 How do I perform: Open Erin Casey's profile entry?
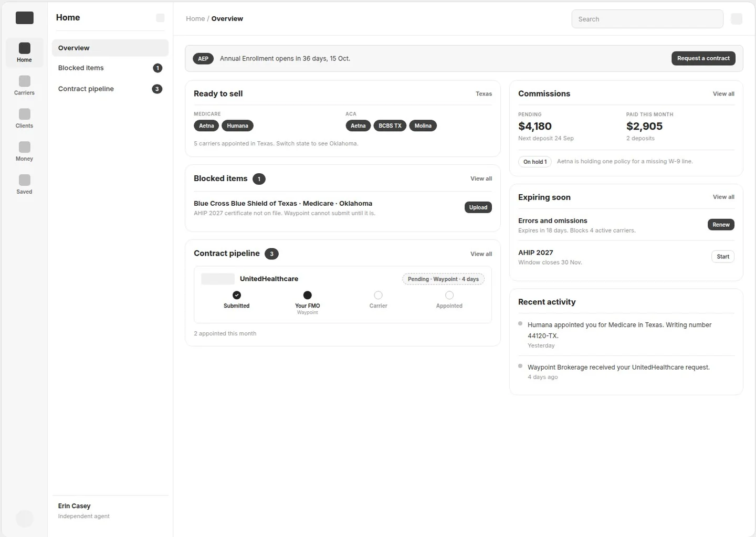(x=110, y=511)
